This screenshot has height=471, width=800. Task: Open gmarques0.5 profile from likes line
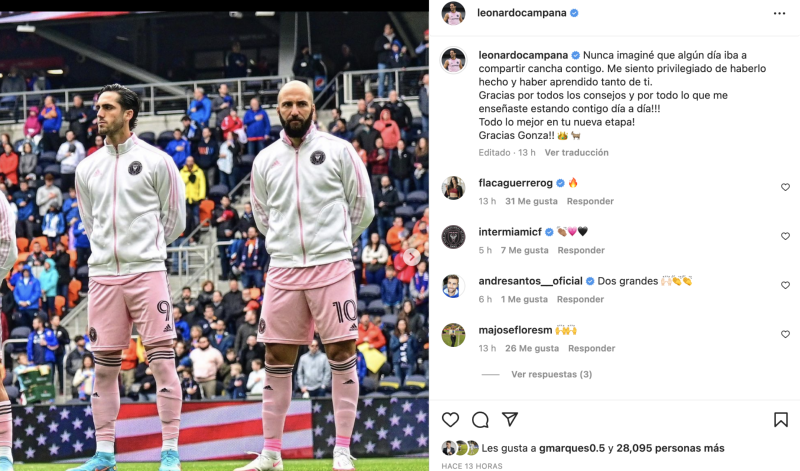[571, 448]
